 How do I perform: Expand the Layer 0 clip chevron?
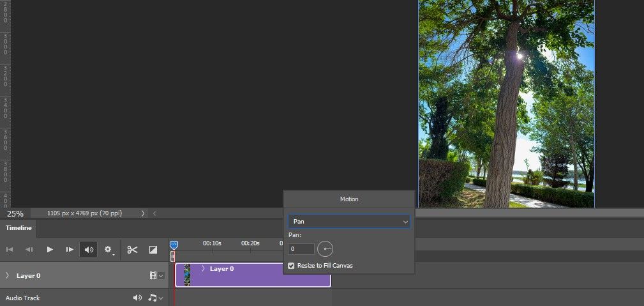coord(203,269)
